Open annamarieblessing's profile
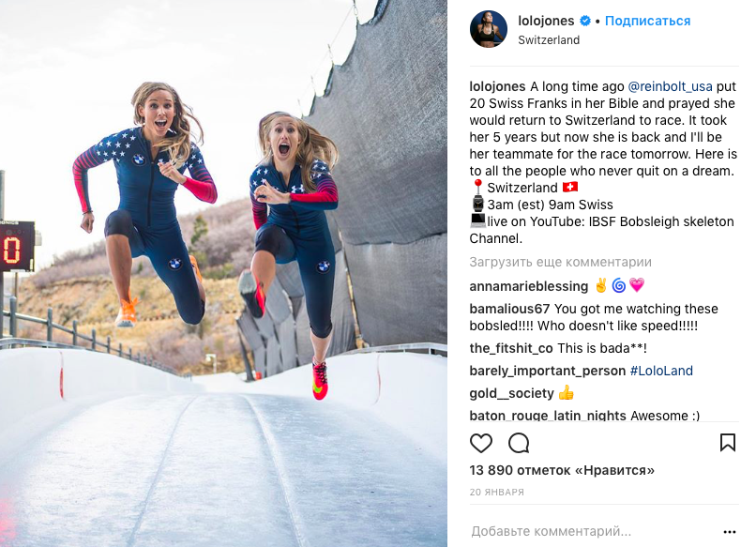 (x=528, y=286)
